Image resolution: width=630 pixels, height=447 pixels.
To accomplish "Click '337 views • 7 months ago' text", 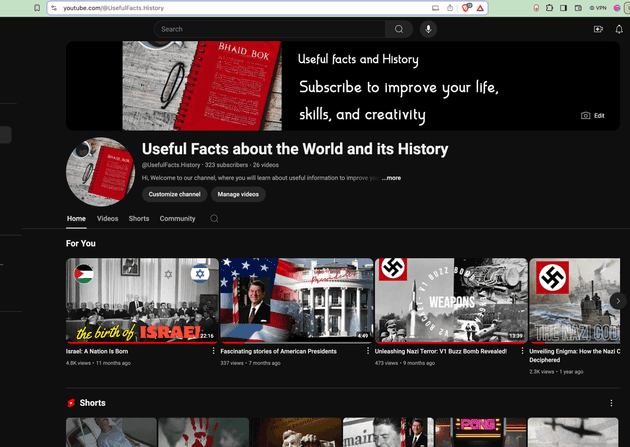I will [x=250, y=363].
